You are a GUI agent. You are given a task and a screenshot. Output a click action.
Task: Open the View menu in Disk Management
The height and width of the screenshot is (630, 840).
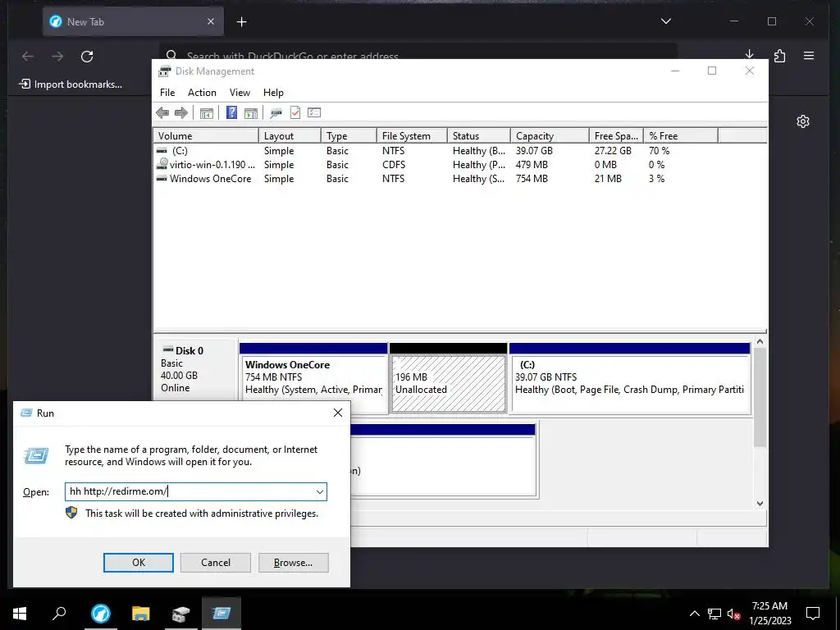click(240, 93)
